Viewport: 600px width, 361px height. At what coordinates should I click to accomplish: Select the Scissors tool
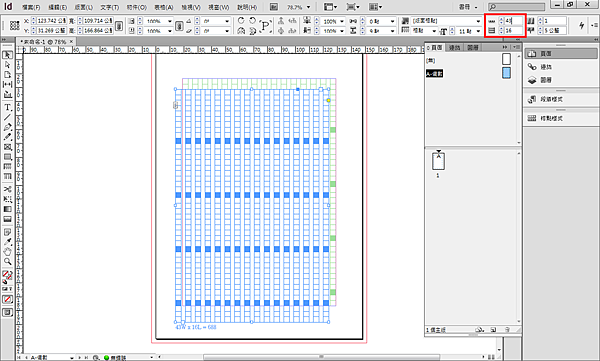coord(7,189)
